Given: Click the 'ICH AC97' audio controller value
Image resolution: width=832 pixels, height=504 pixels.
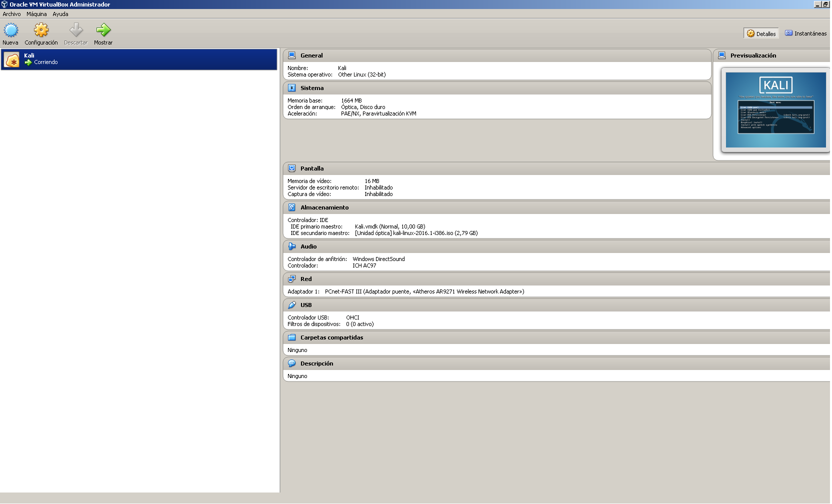Looking at the screenshot, I should click(x=364, y=266).
